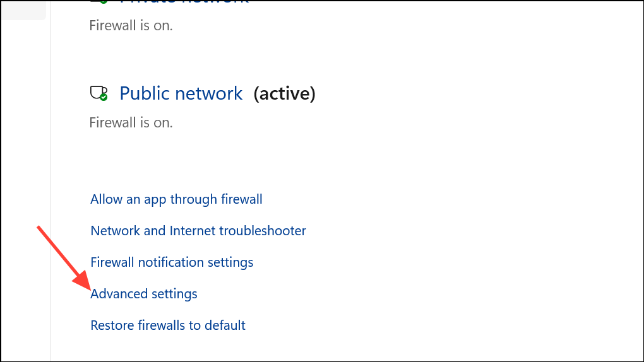Open Allow an app through firewall
This screenshot has width=644, height=362.
point(176,199)
